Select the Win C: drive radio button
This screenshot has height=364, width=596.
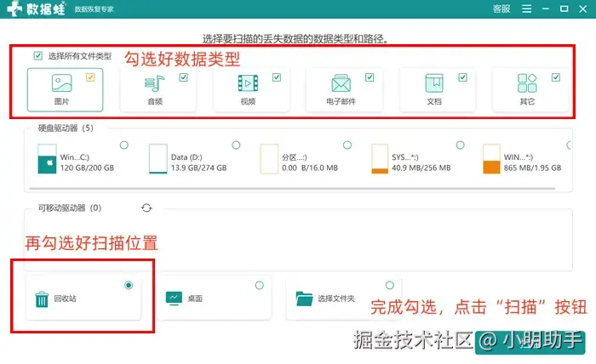click(x=124, y=145)
